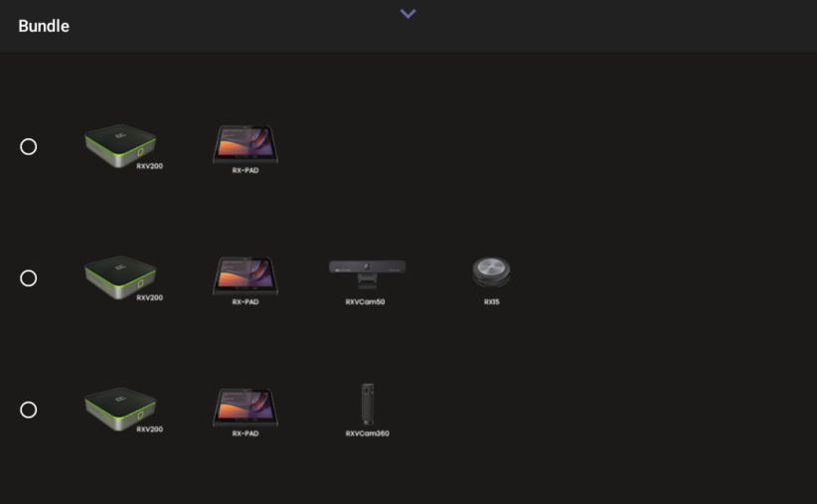This screenshot has height=504, width=817.
Task: Click the RX-PAD tablet image in first bundle
Action: coord(245,143)
